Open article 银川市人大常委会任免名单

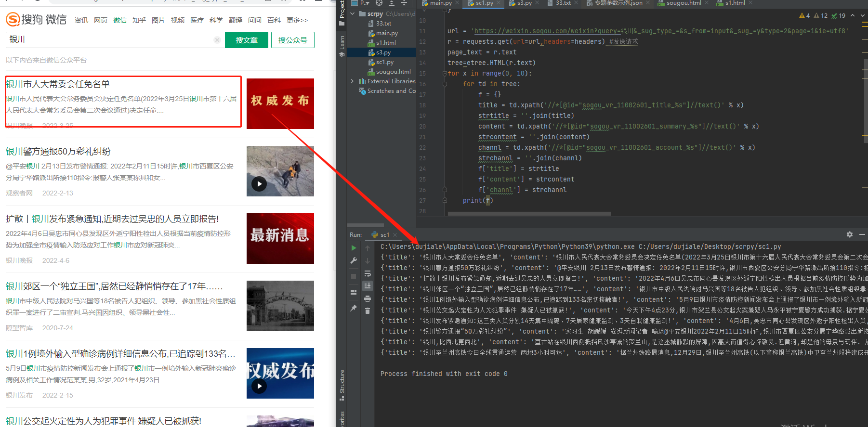[x=58, y=84]
